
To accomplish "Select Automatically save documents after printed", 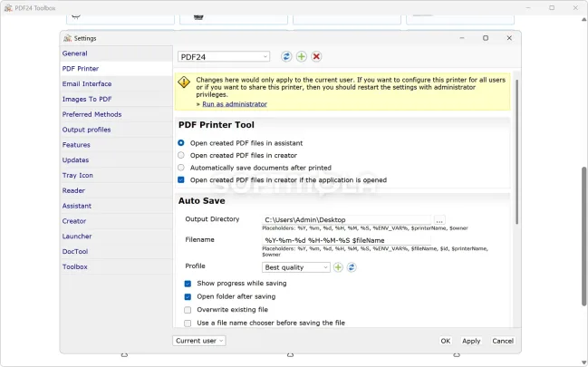I will [x=181, y=168].
